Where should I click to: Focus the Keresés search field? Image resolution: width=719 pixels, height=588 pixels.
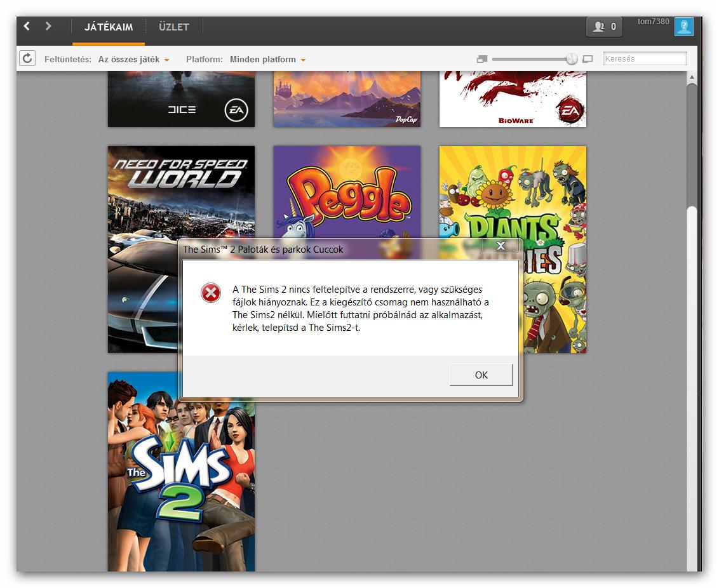645,58
